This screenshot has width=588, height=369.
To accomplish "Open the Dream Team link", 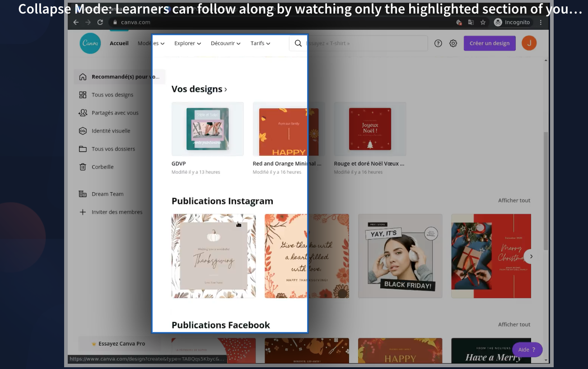I will (x=107, y=194).
